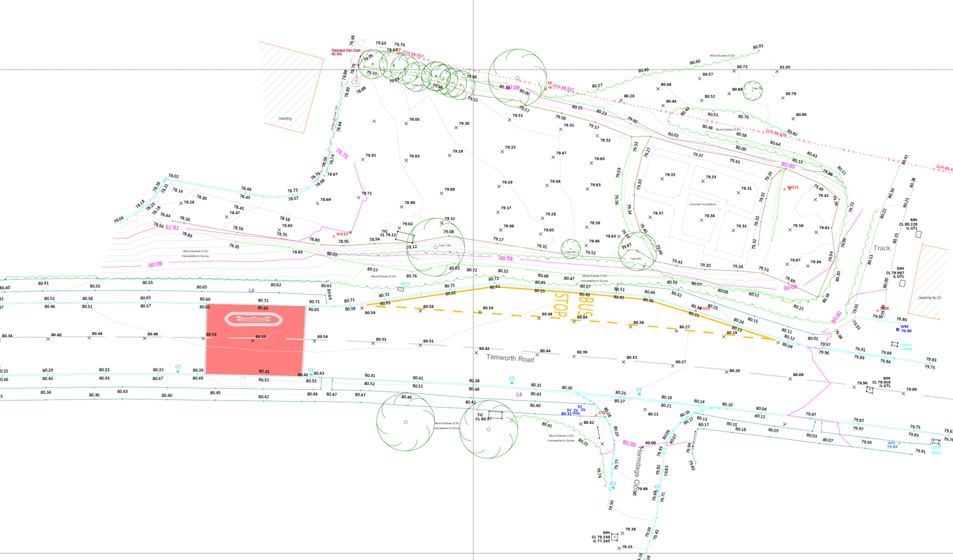Select the CATV cover symbol labelled 79.91
Viewport: 953px width, 560px height.
coord(894,344)
